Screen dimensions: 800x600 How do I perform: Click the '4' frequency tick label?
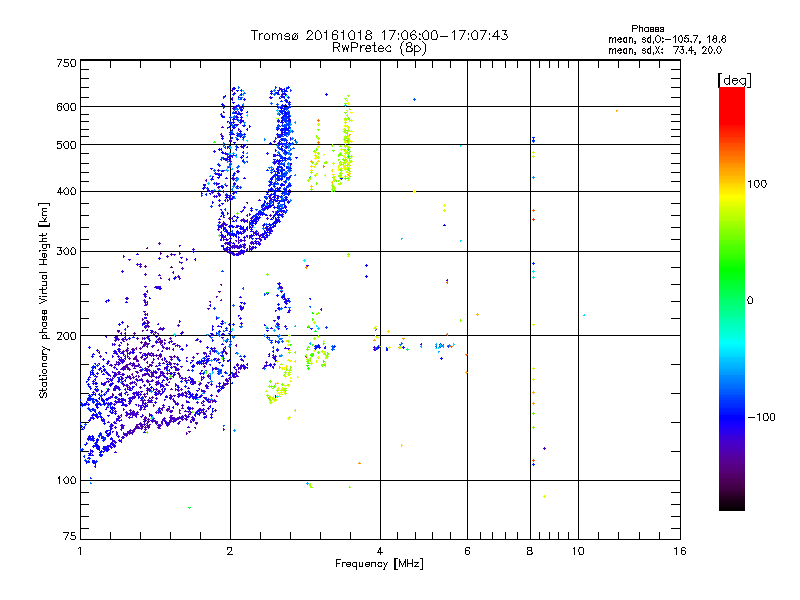coord(380,551)
